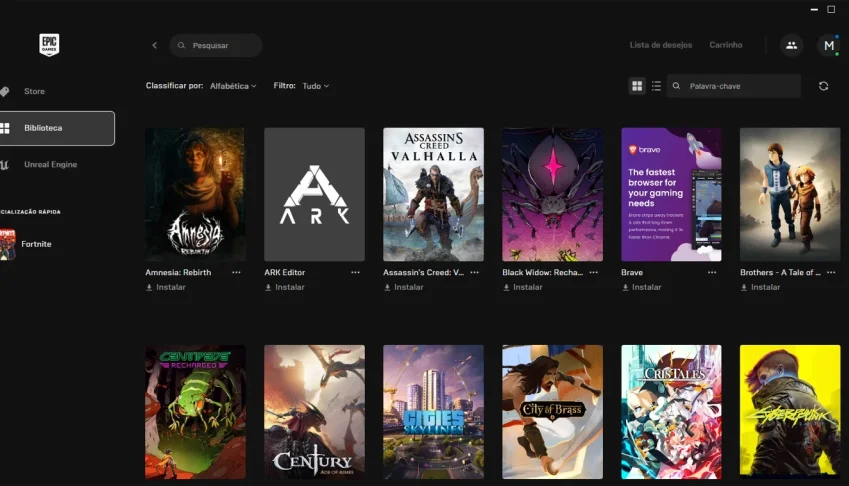Open options menu for Brothers

pyautogui.click(x=831, y=272)
